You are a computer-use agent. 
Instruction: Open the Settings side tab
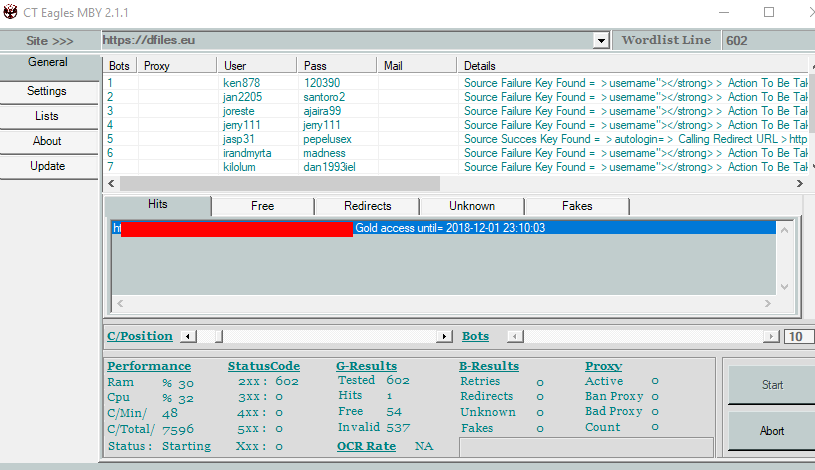[48, 92]
